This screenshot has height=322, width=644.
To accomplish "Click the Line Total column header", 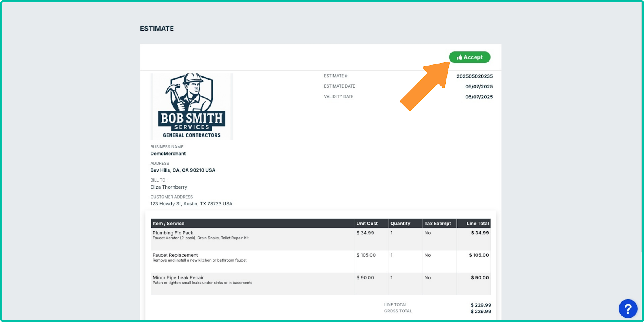I will (477, 224).
